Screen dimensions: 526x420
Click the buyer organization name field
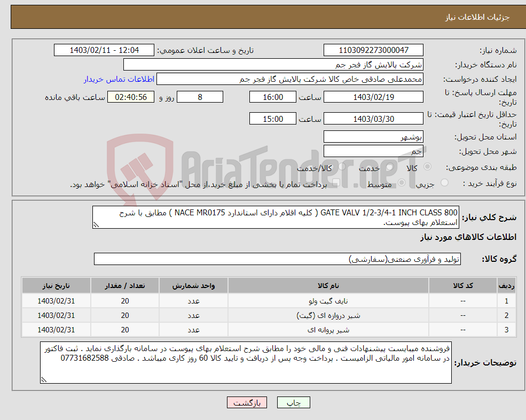pos(273,65)
